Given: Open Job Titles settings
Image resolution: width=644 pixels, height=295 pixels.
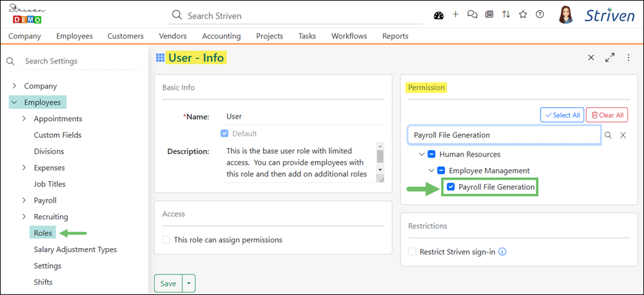Looking at the screenshot, I should click(x=49, y=184).
